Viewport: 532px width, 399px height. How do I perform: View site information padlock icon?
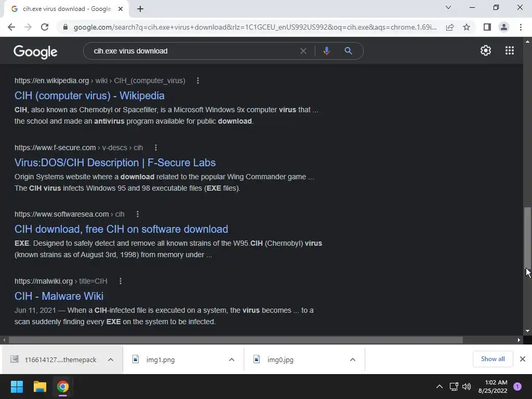click(65, 27)
